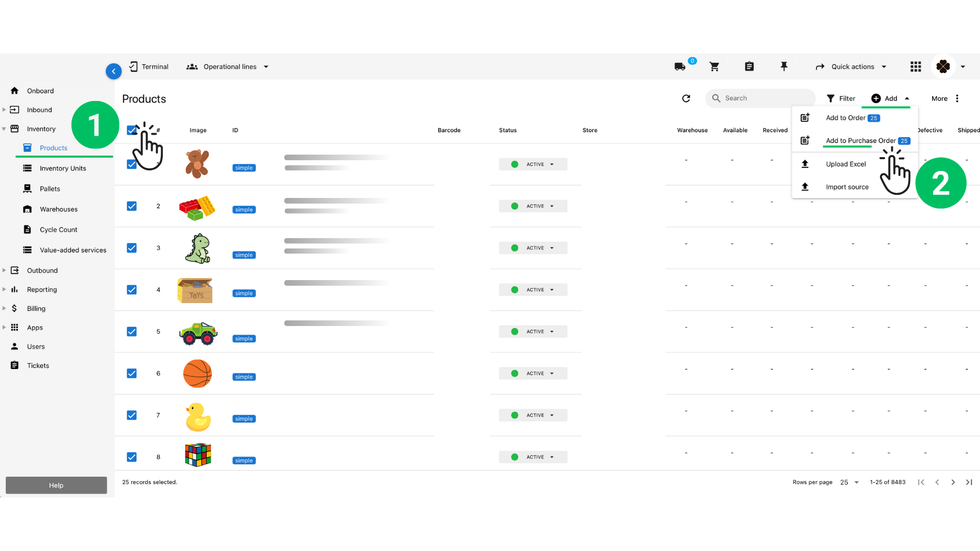Select Add to Purchase Order option
The height and width of the screenshot is (551, 980).
[861, 141]
